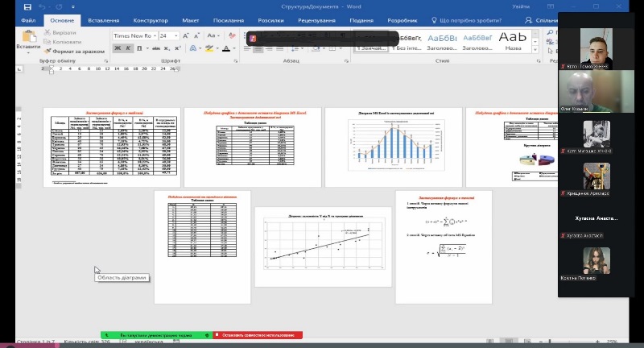
Task: Select the Назва title style
Action: click(x=513, y=43)
